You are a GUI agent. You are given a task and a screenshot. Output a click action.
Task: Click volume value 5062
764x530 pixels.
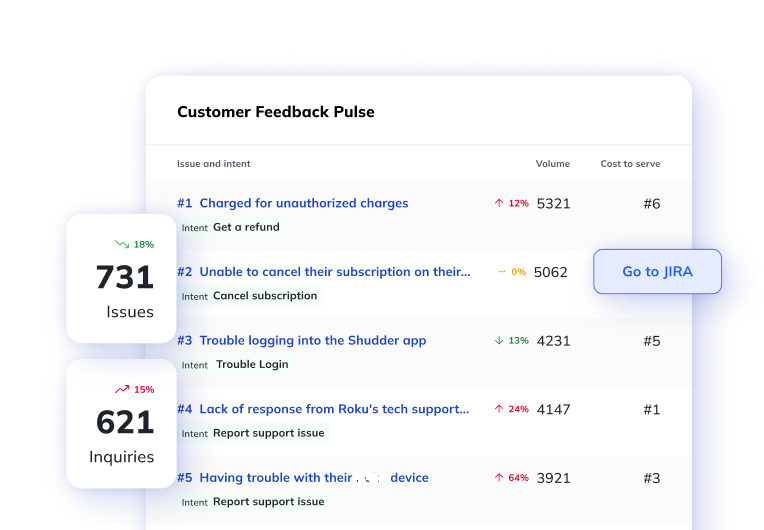pyautogui.click(x=551, y=272)
